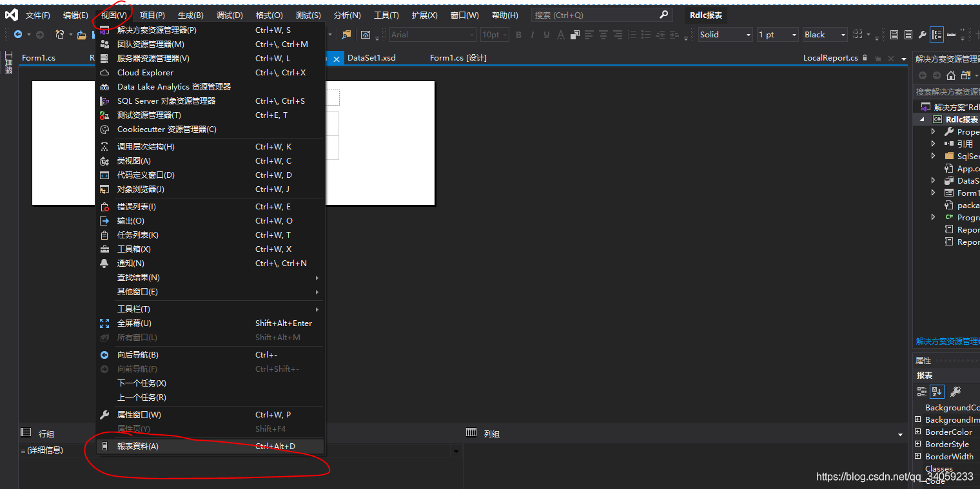Center text in the report toolbar
This screenshot has width=980, height=489.
click(604, 35)
